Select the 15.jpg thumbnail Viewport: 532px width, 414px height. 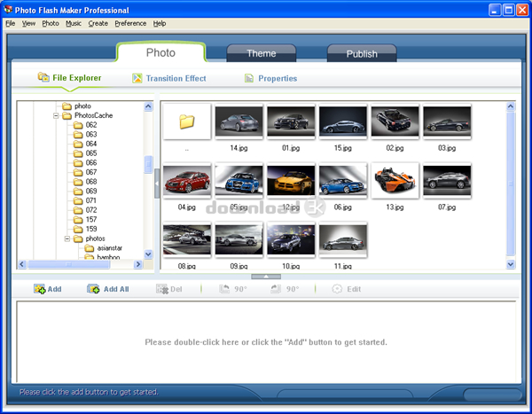342,121
